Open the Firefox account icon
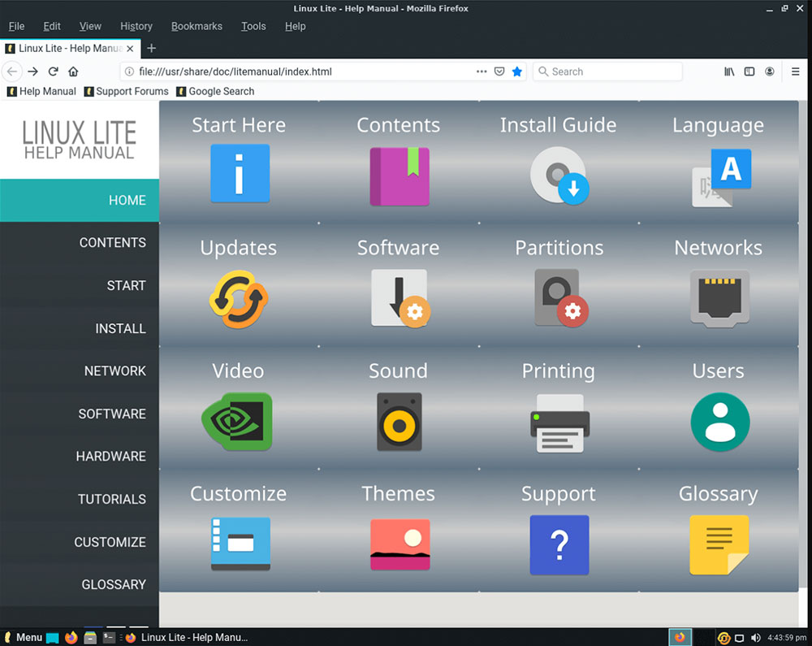 point(770,72)
